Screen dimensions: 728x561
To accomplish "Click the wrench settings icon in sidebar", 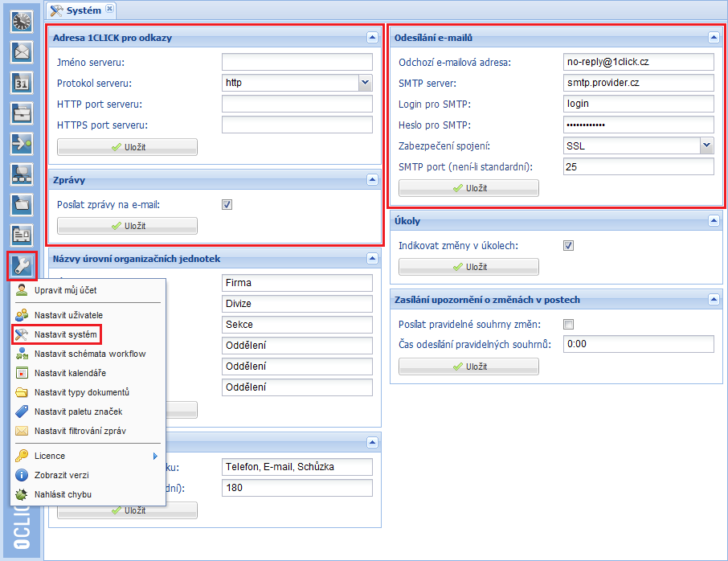I will 21,266.
